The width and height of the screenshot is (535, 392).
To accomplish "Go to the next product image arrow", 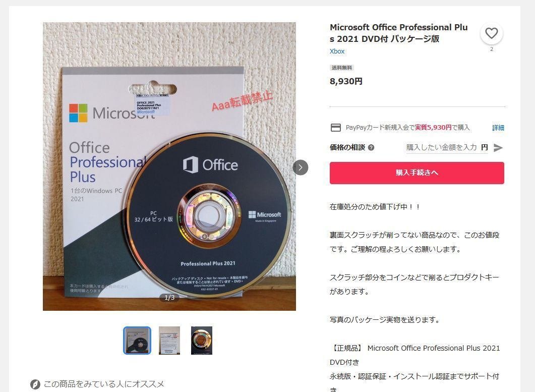I will coord(300,167).
